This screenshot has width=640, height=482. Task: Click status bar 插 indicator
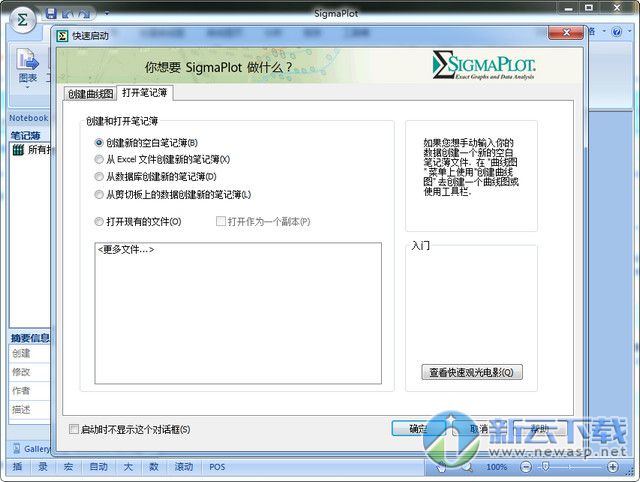(x=18, y=466)
